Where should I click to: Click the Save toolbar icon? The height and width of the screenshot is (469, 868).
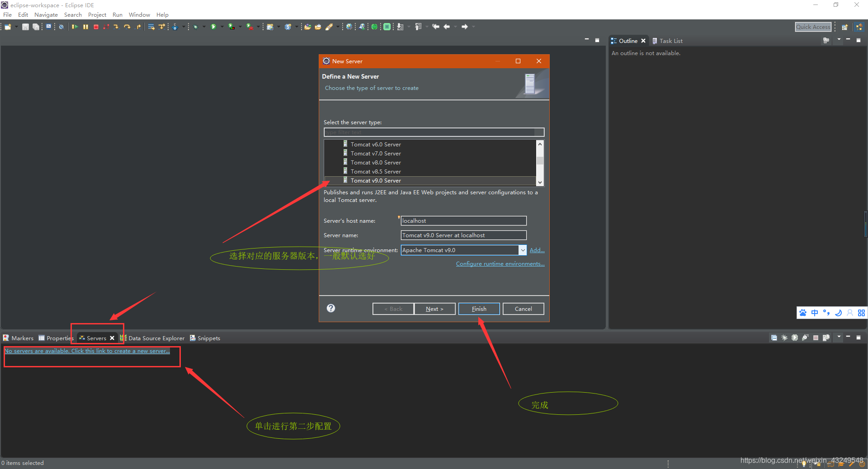click(x=25, y=27)
